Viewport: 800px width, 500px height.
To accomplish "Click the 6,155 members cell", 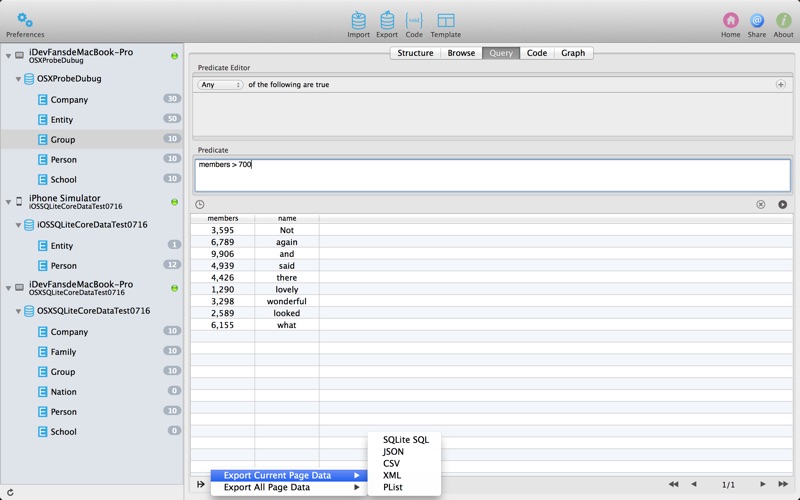I will click(x=222, y=325).
